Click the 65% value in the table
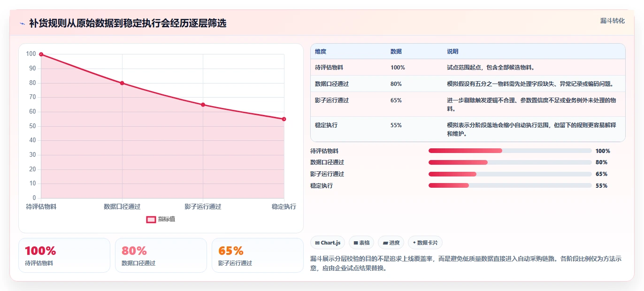Screen dimensions: 644x291 [396, 100]
